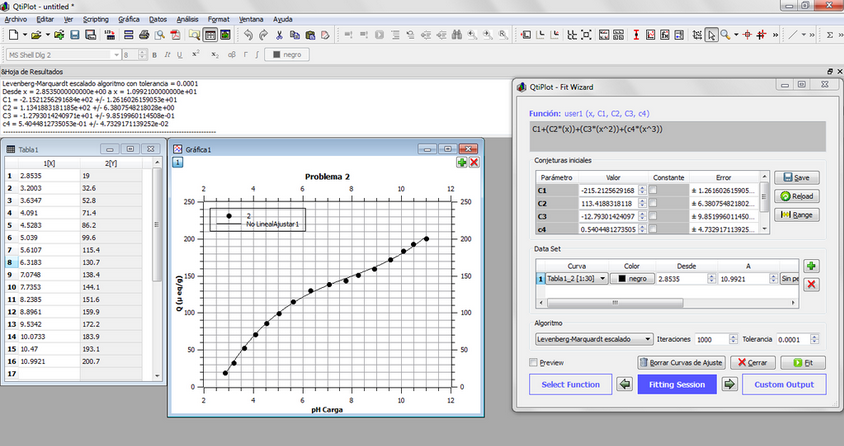844x446 pixels.
Task: Toggle Constante checkbox for parameter c4
Action: (x=653, y=229)
